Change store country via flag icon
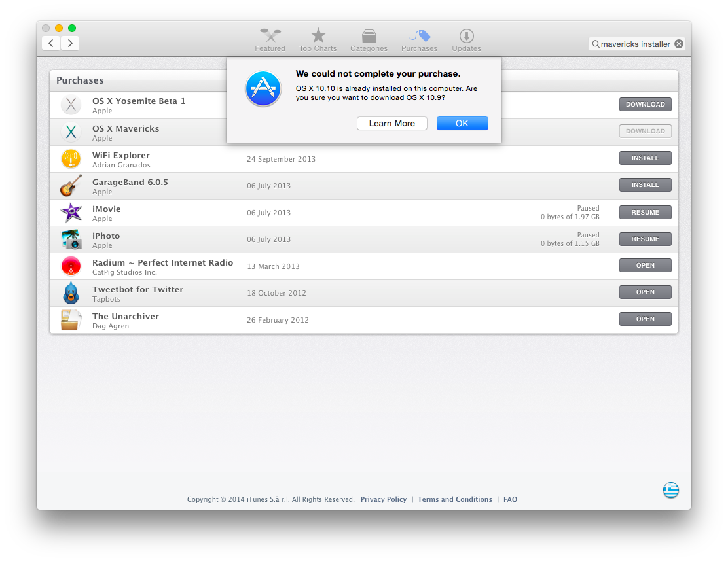This screenshot has height=562, width=728. click(x=670, y=490)
